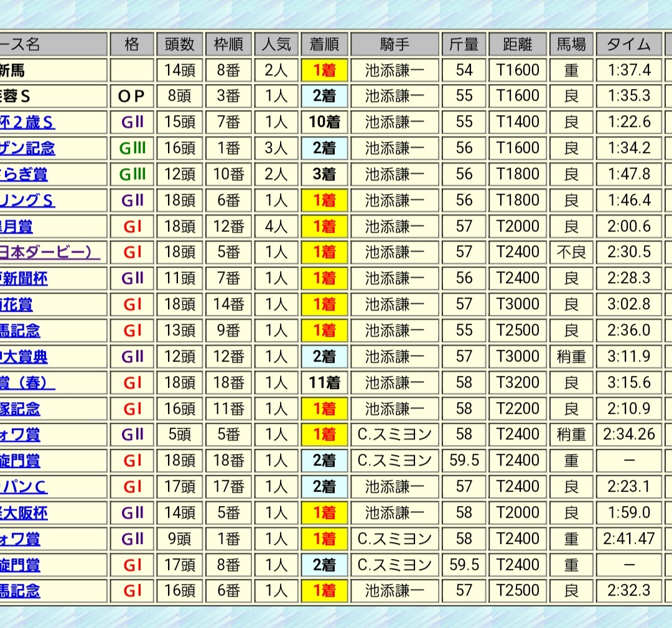Click the 着順 column header
This screenshot has height=628, width=672.
pos(324,44)
